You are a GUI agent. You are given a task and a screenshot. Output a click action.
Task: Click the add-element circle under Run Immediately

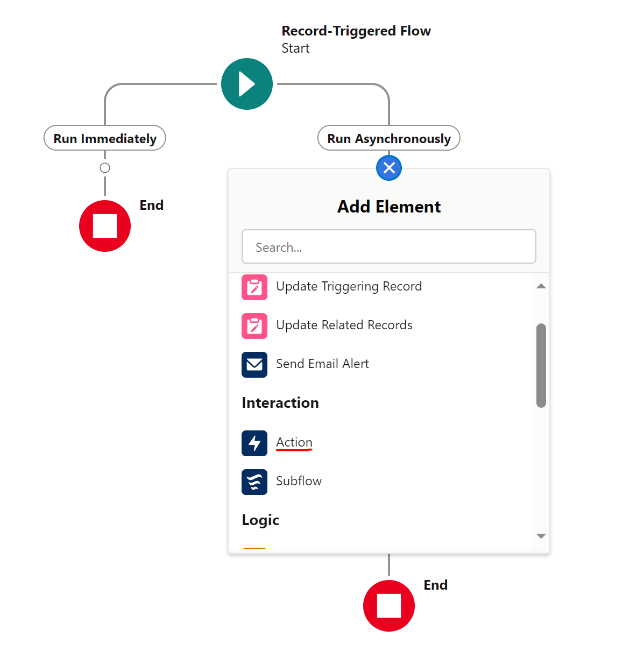coord(105,168)
